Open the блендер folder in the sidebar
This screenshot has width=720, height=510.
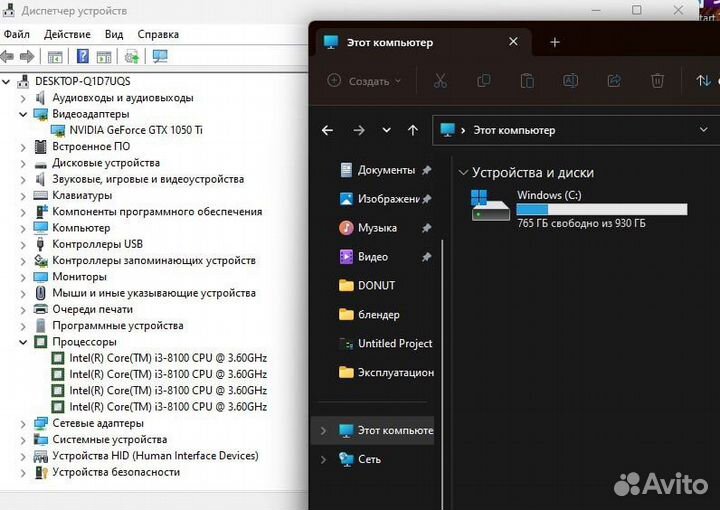[x=378, y=314]
